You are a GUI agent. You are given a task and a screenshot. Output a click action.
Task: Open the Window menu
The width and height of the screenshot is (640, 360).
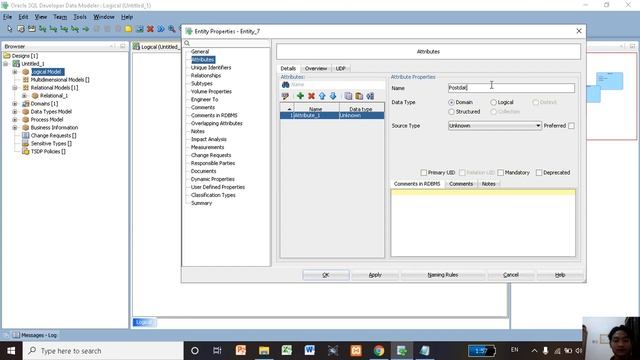(x=104, y=17)
